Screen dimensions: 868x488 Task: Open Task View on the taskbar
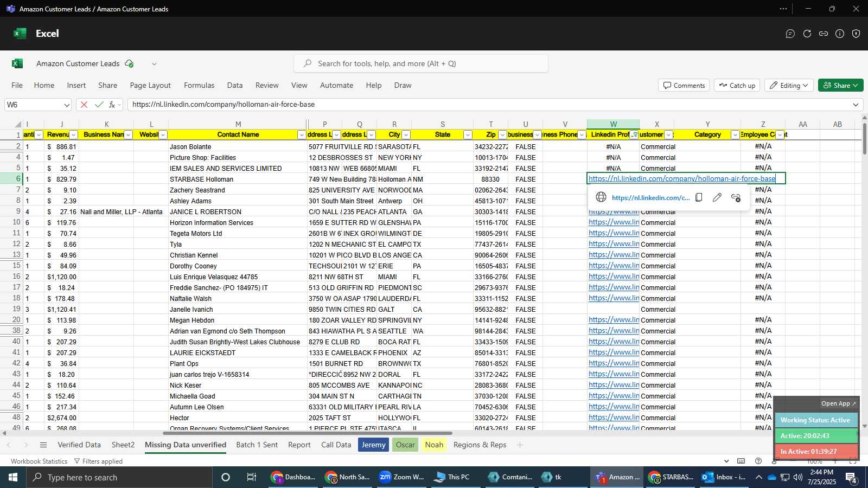(x=252, y=477)
